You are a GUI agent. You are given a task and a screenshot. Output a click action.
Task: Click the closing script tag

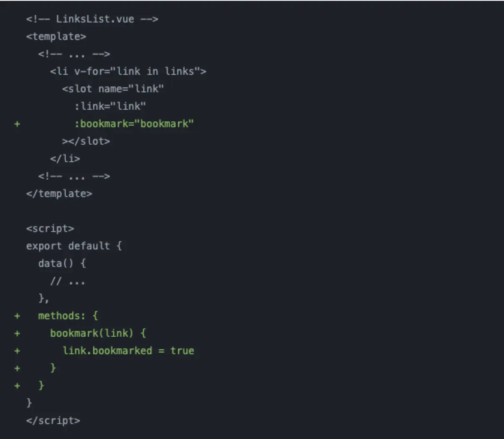pyautogui.click(x=53, y=421)
